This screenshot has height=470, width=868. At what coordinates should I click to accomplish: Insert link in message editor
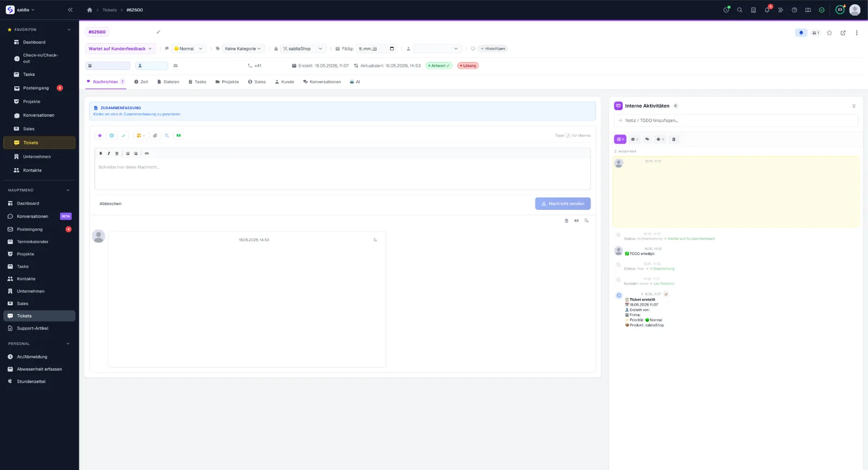pos(146,153)
